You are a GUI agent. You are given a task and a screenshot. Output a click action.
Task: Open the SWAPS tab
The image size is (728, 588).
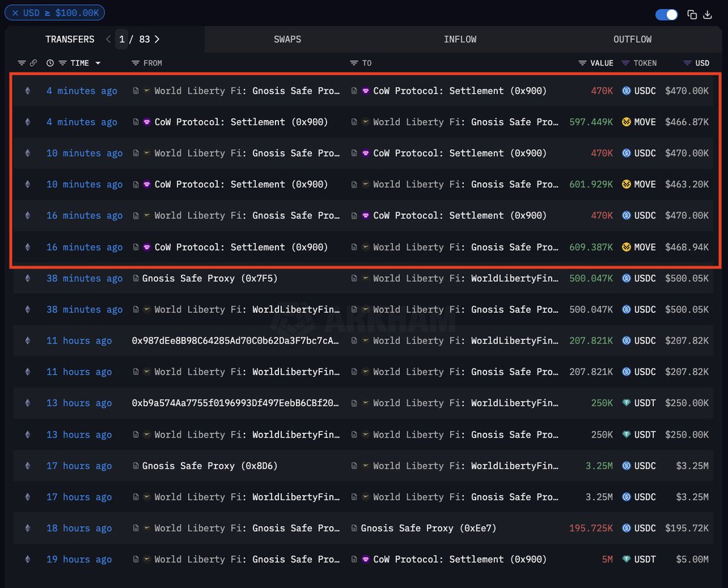point(288,39)
